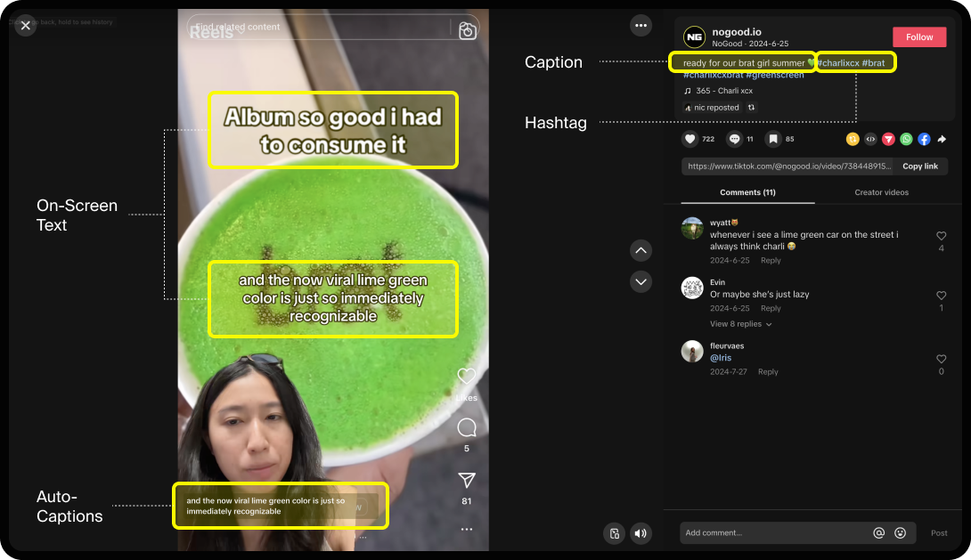Image resolution: width=971 pixels, height=560 pixels.
Task: Click the embed code icon
Action: 870,139
